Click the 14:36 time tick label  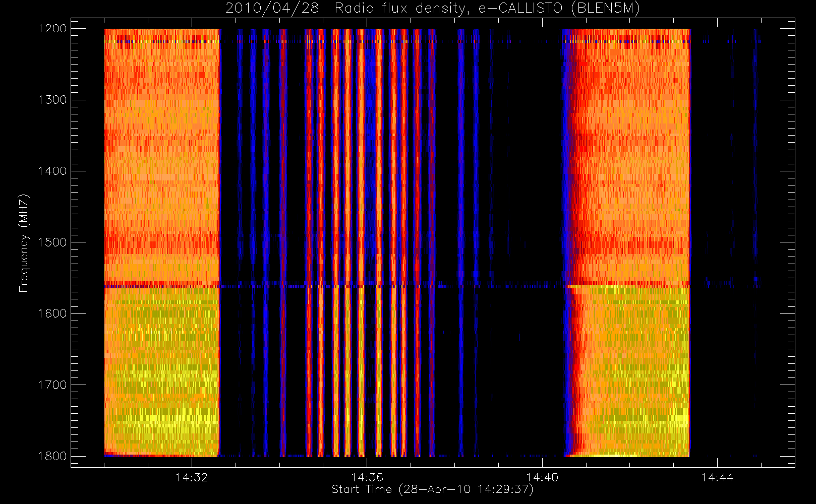pyautogui.click(x=367, y=477)
